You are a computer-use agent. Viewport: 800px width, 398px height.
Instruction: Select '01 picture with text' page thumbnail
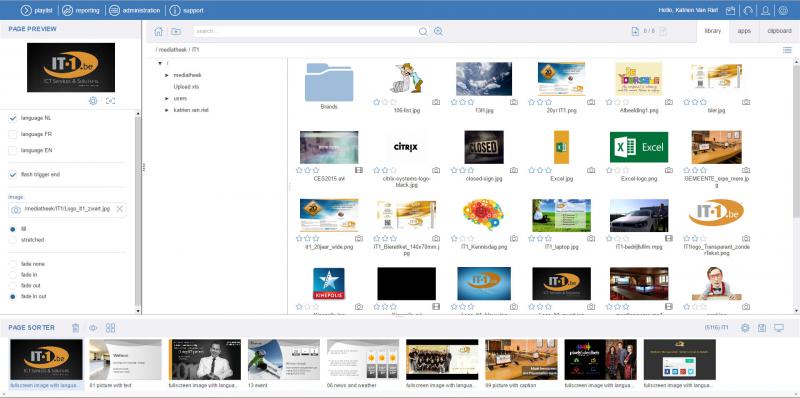pos(125,360)
